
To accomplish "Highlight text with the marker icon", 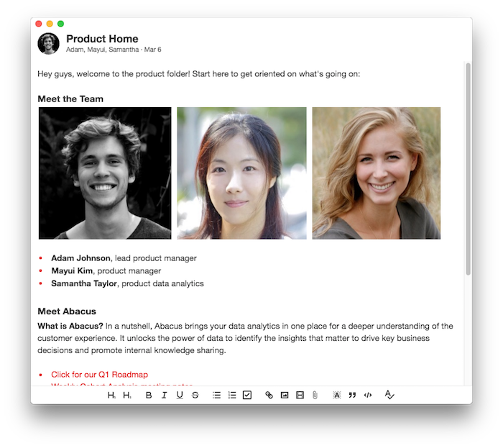I will click(x=336, y=395).
